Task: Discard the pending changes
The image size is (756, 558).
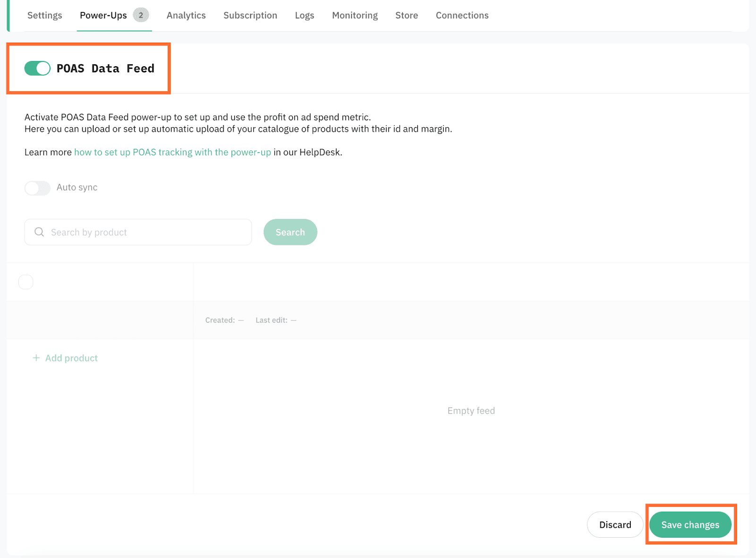Action: pyautogui.click(x=615, y=524)
